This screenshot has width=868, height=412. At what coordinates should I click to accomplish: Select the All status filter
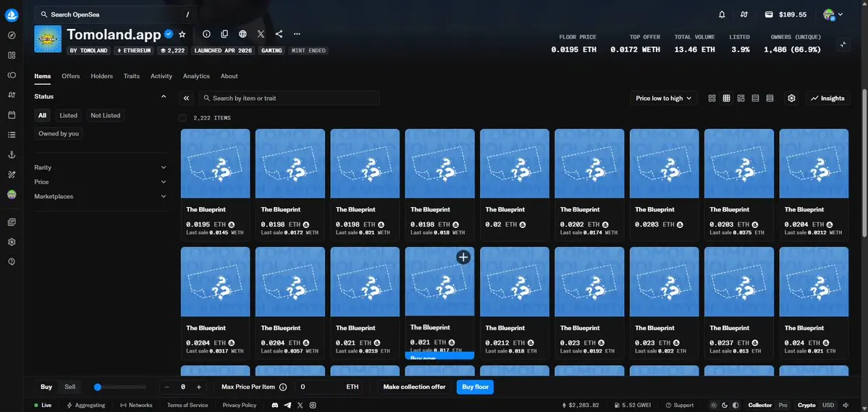point(42,115)
